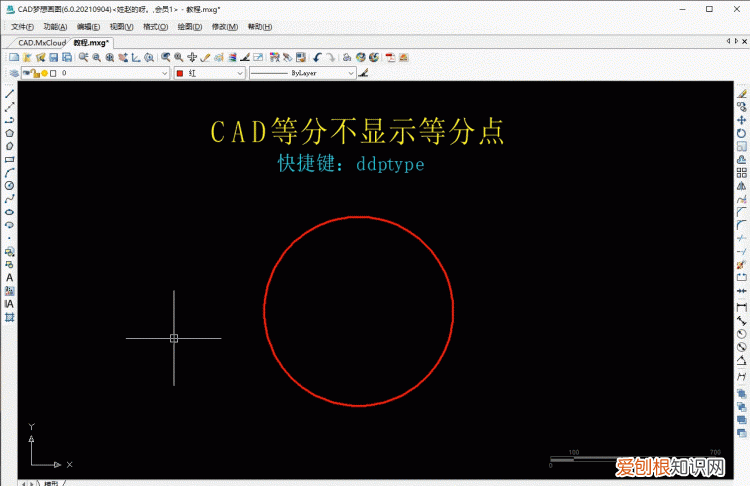750x486 pixels.
Task: Select the Polyline tool in left toolbar
Action: [9, 120]
